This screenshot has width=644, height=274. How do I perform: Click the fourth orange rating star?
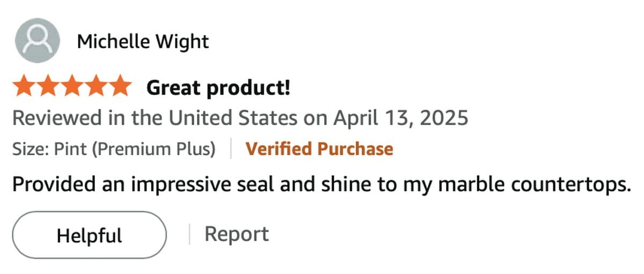click(x=96, y=86)
